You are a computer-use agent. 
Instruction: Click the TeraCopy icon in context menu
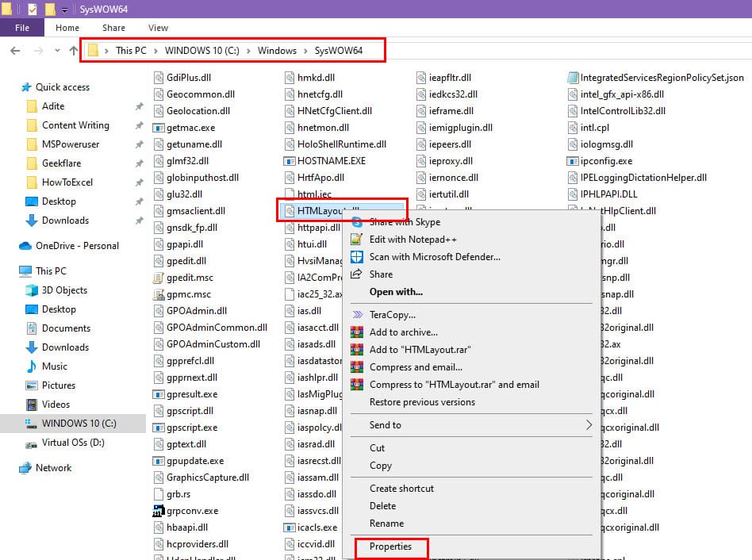(x=357, y=315)
